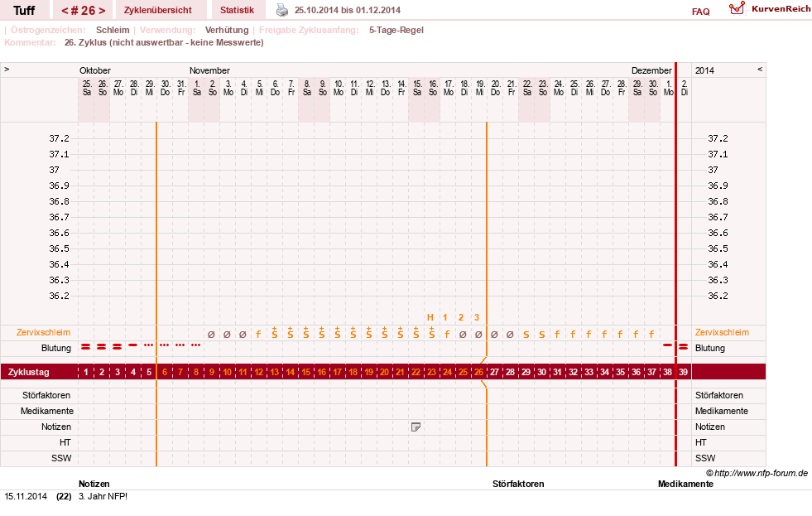
Task: Click the right Notizen row label
Action: [710, 427]
